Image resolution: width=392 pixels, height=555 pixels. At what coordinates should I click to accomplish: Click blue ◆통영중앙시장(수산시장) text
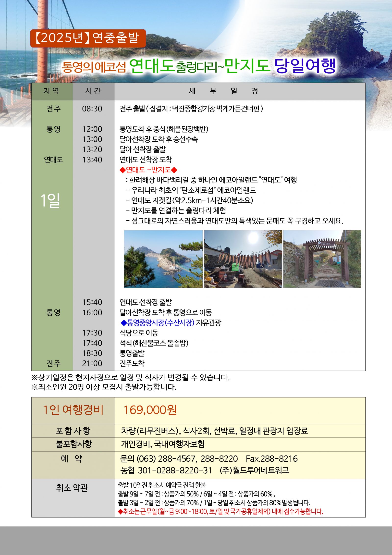158,323
